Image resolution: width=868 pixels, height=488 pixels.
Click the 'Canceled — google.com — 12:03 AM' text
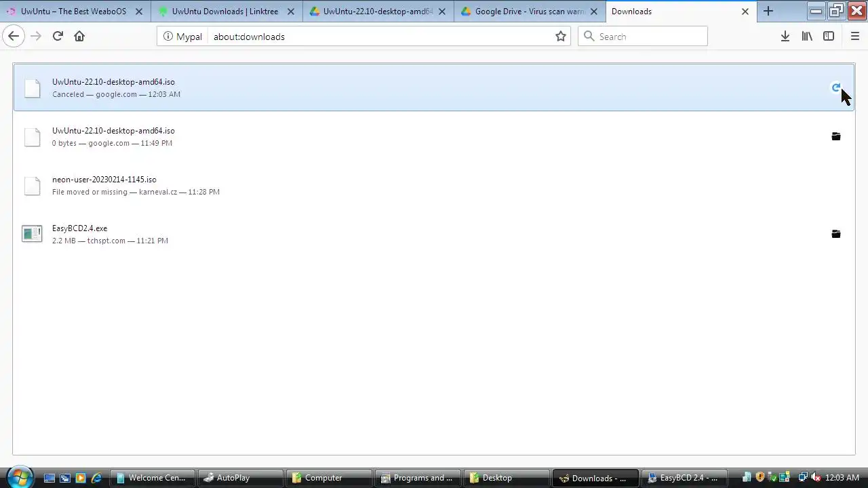(116, 94)
